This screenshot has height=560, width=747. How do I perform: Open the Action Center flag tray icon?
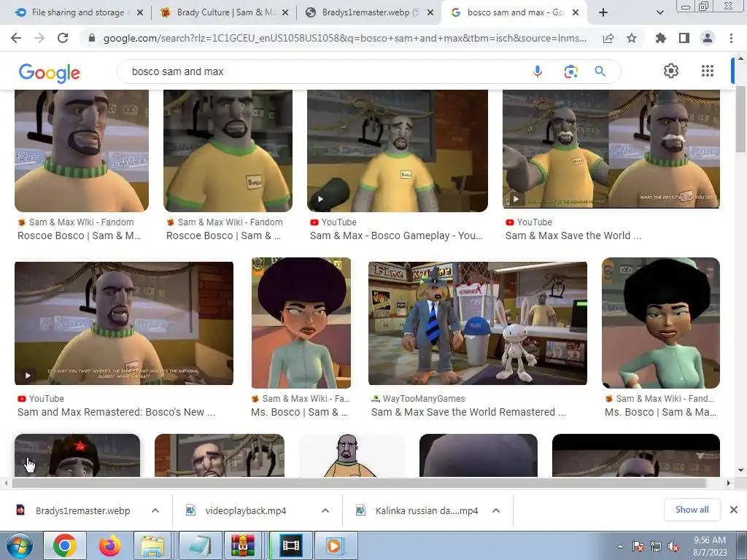point(638,547)
